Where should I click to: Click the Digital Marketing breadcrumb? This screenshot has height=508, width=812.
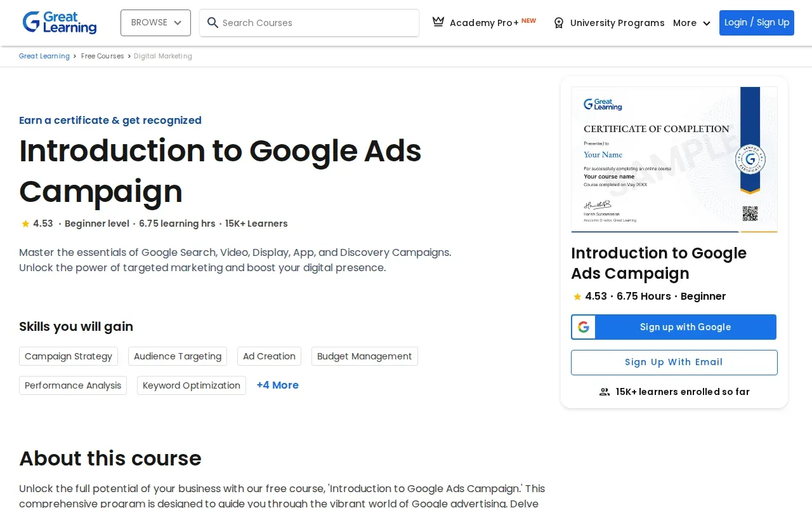[163, 56]
